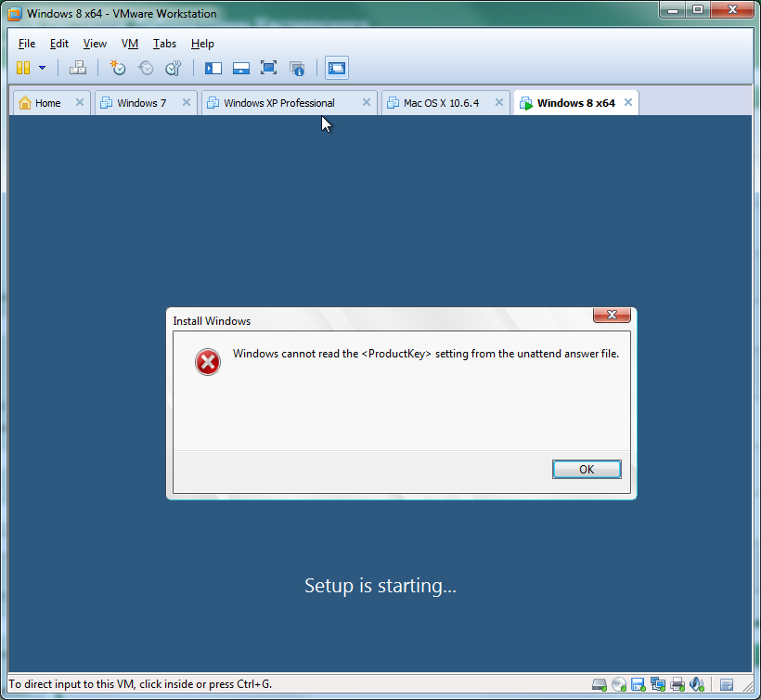Click the ProductKey error message text
Screen dimensions: 761x700
click(426, 354)
